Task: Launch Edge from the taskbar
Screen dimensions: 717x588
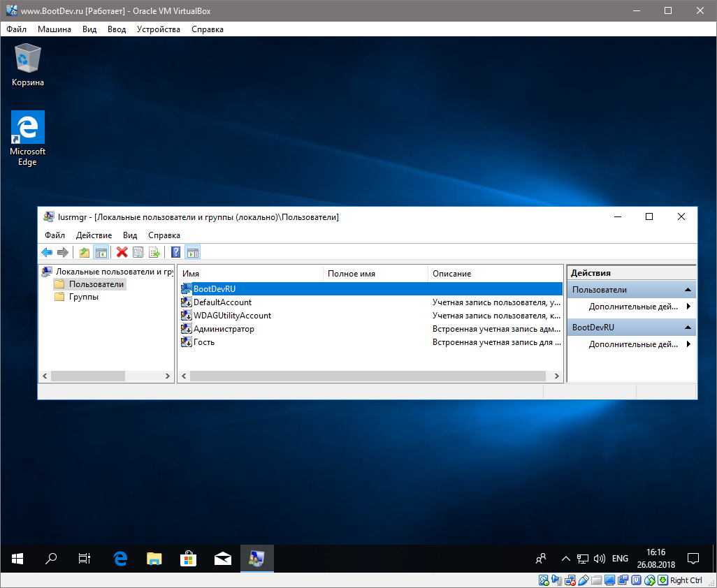Action: pos(119,558)
